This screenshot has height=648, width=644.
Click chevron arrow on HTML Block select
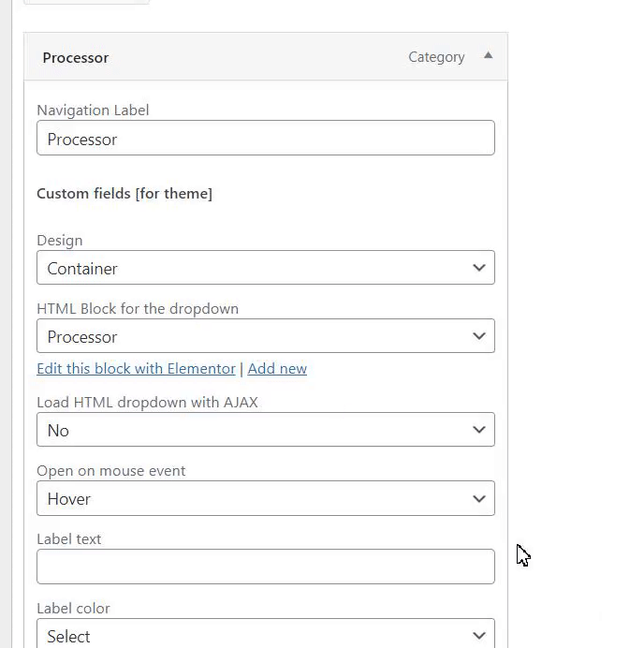pos(479,336)
